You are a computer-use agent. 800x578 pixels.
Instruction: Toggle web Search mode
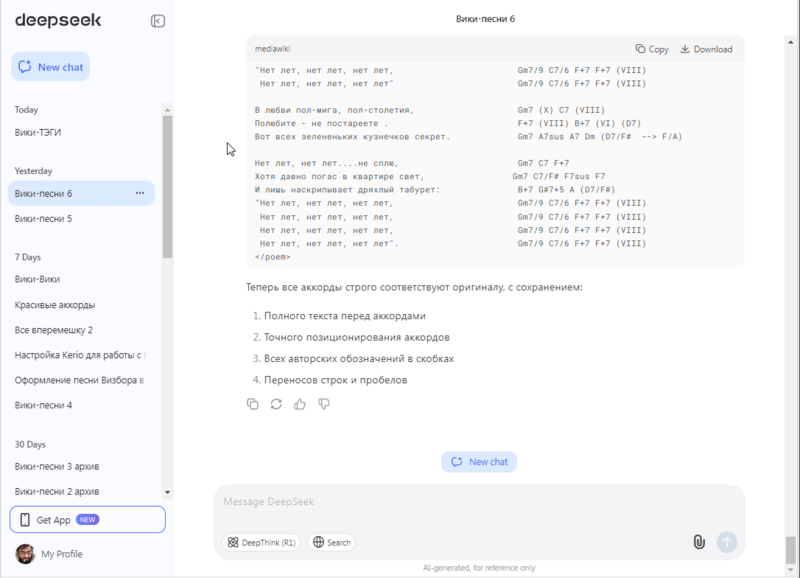coord(332,542)
